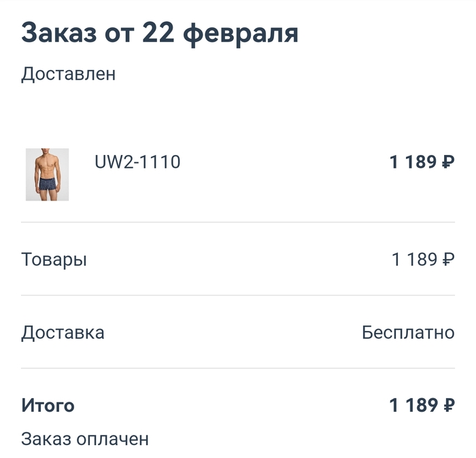Click the ruble sign in the Итого row
476x458 pixels.
(x=449, y=405)
